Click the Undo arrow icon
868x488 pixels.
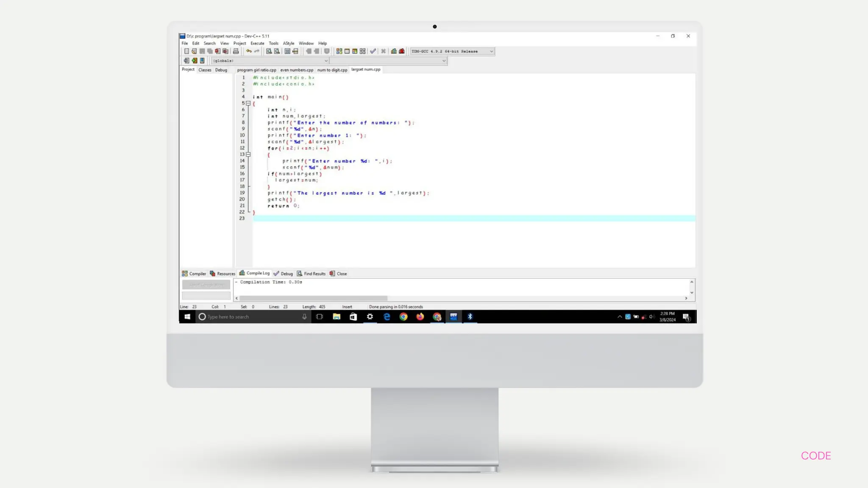[249, 51]
